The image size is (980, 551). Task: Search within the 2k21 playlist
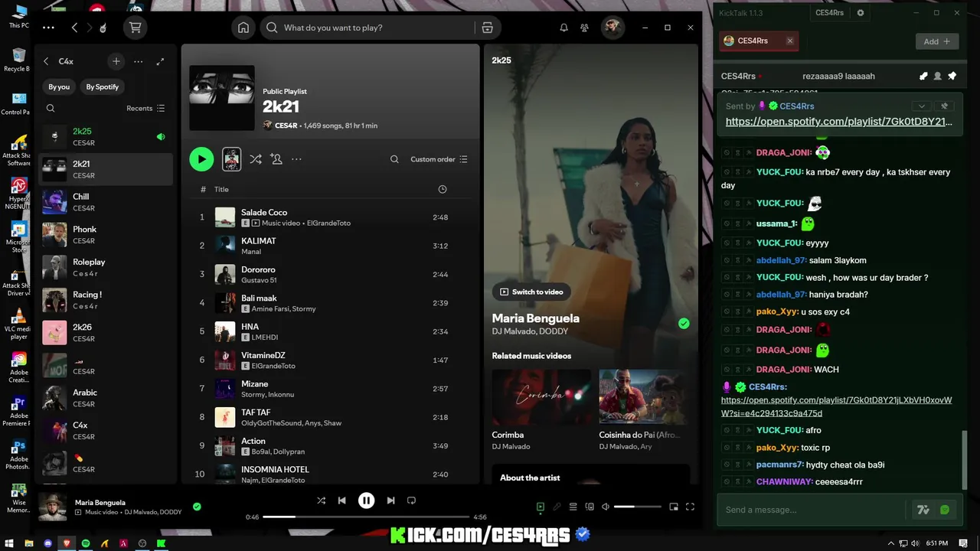(394, 159)
